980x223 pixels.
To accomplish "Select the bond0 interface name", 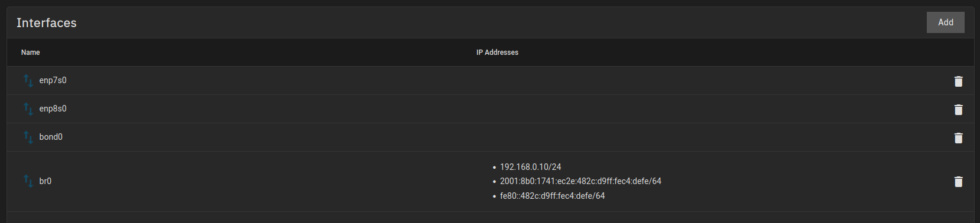I will click(51, 137).
